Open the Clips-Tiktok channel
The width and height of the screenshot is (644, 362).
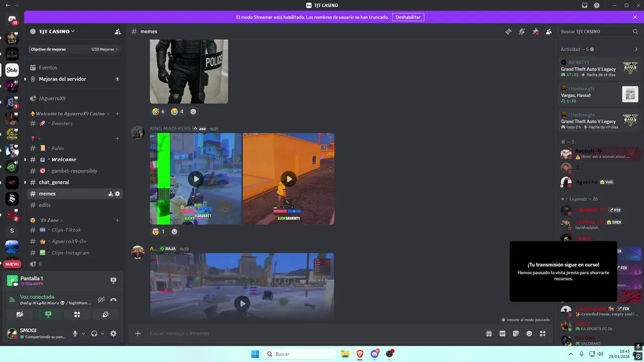coord(74,230)
